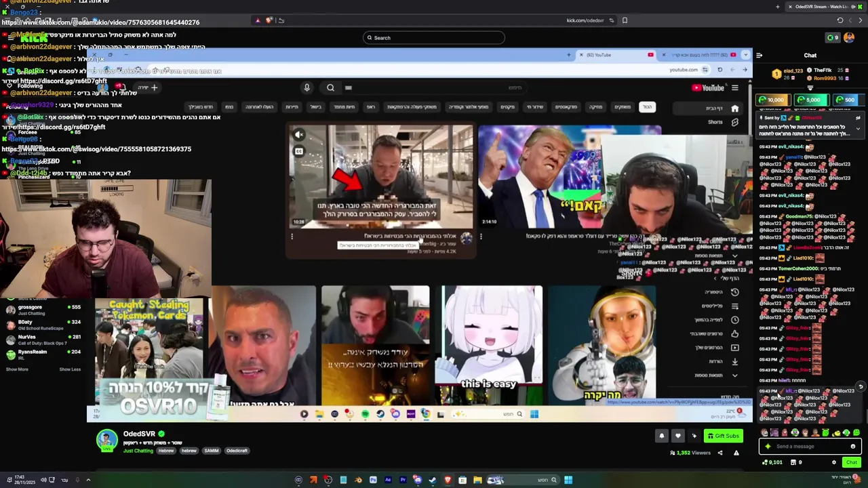The image size is (868, 488).
Task: Select the 'פודקאסטים' YouTube filter chip
Action: 566,106
